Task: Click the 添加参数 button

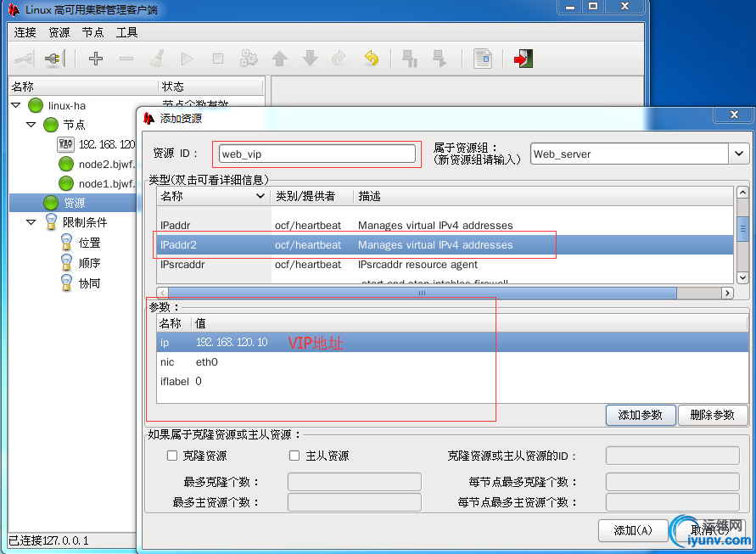Action: click(x=641, y=415)
